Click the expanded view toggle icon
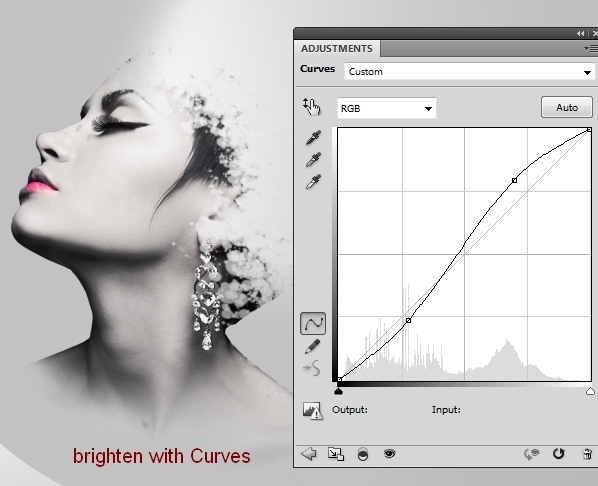Viewport: 598px width, 486px height. point(336,454)
